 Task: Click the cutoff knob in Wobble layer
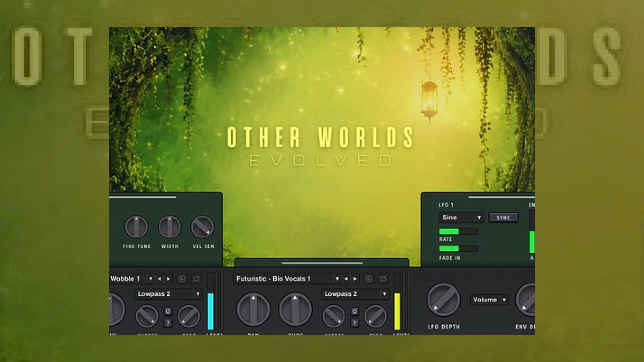[147, 316]
